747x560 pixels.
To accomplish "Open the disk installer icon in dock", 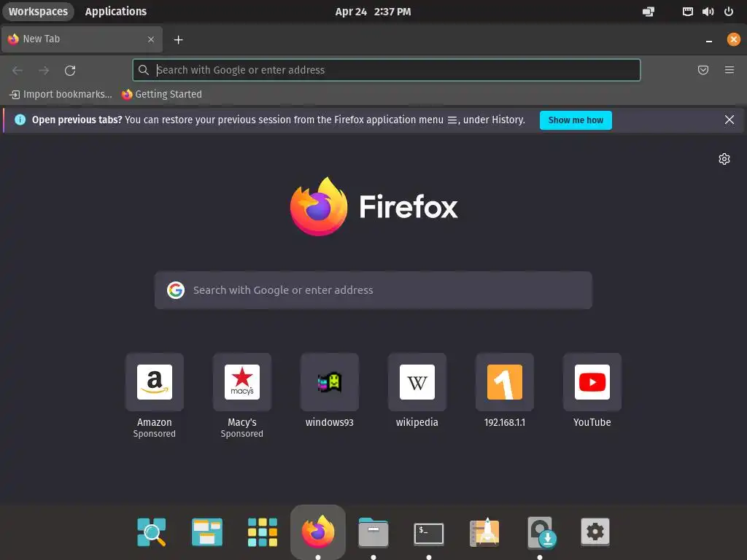I will pos(541,532).
